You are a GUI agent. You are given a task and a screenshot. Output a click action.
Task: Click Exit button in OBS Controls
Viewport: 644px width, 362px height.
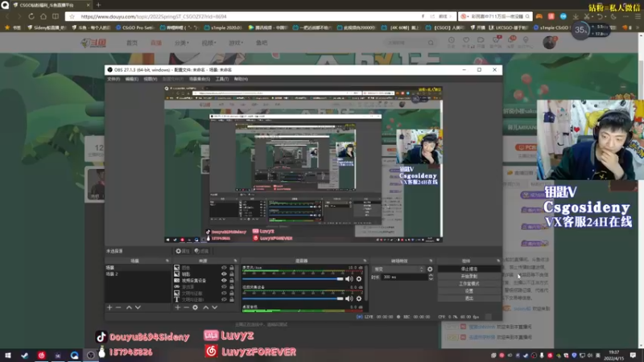click(x=469, y=298)
